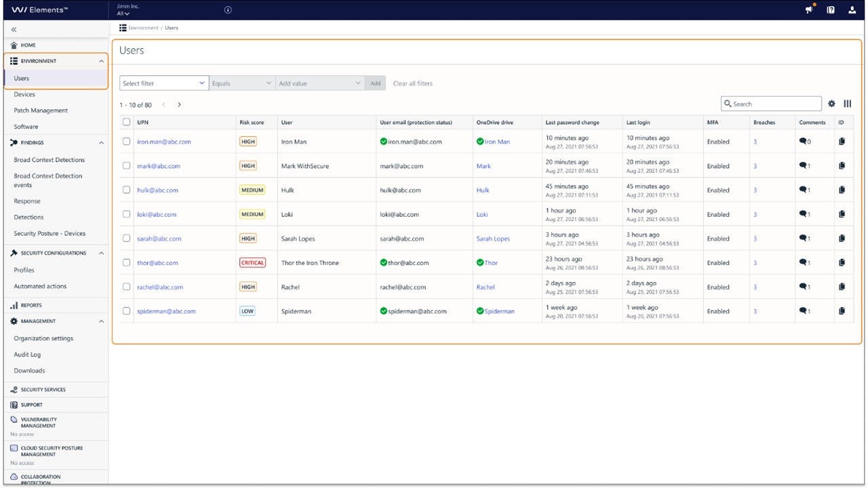Image resolution: width=868 pixels, height=488 pixels.
Task: Open comments icon for Sarah Lopes row
Action: tap(803, 239)
